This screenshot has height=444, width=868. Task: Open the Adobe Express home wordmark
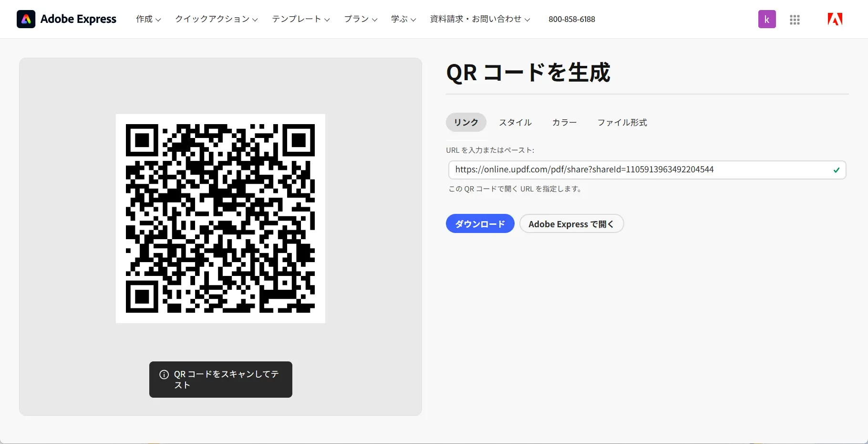(x=78, y=19)
